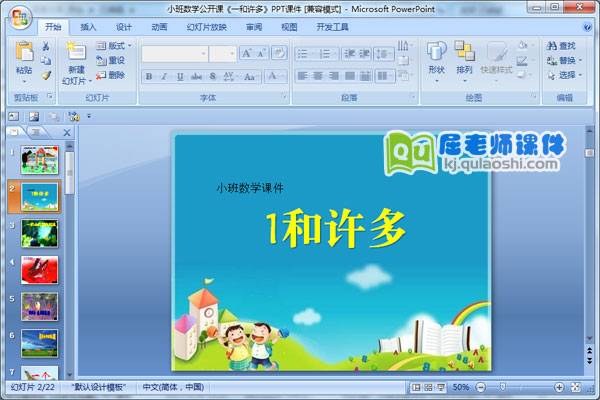The image size is (600, 400).
Task: Open the font name dropdown
Action: 204,53
